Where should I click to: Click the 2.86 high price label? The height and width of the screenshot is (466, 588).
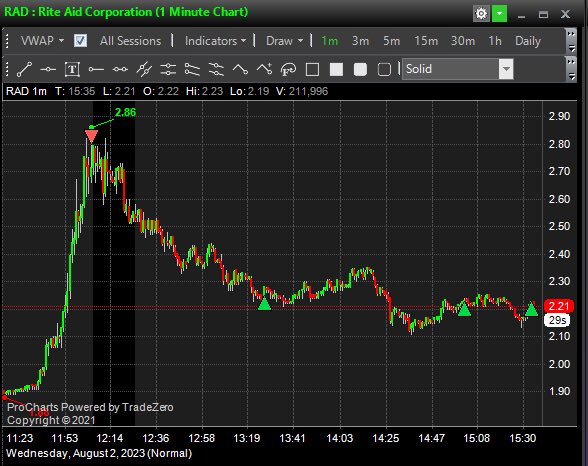pos(125,112)
